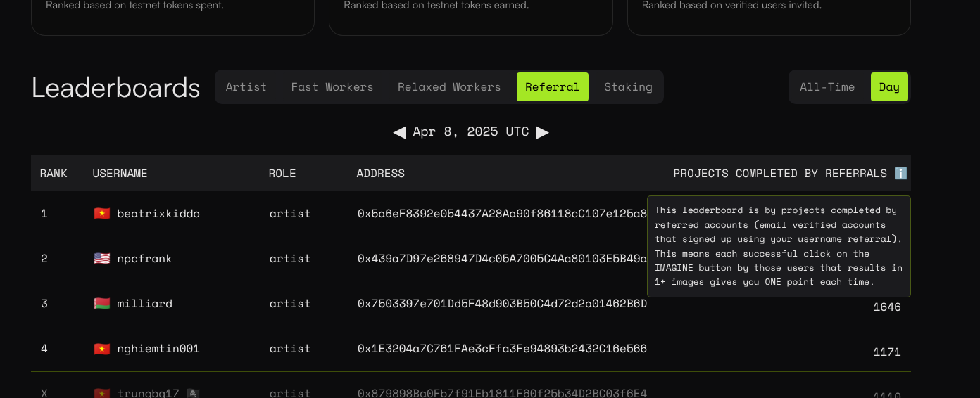Click the username npcfrank
Viewport: 980px width, 398px height.
point(144,259)
